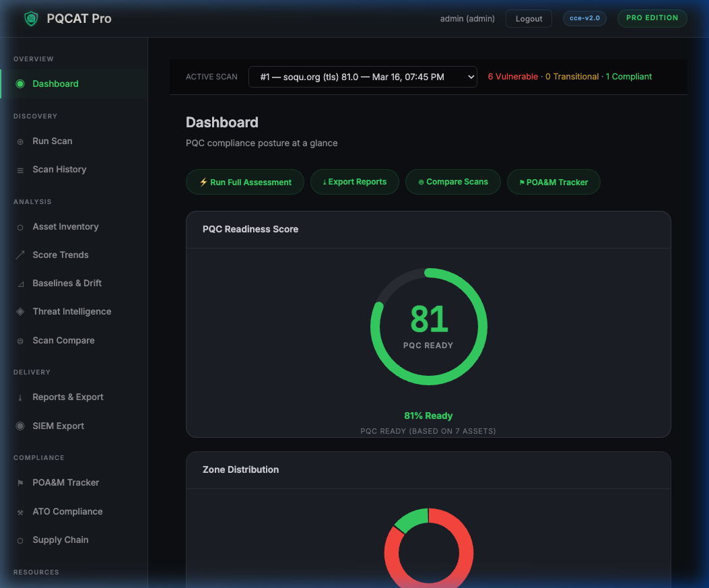Screen dimensions: 709x588
Task: Click the Logout button
Action: coord(529,18)
